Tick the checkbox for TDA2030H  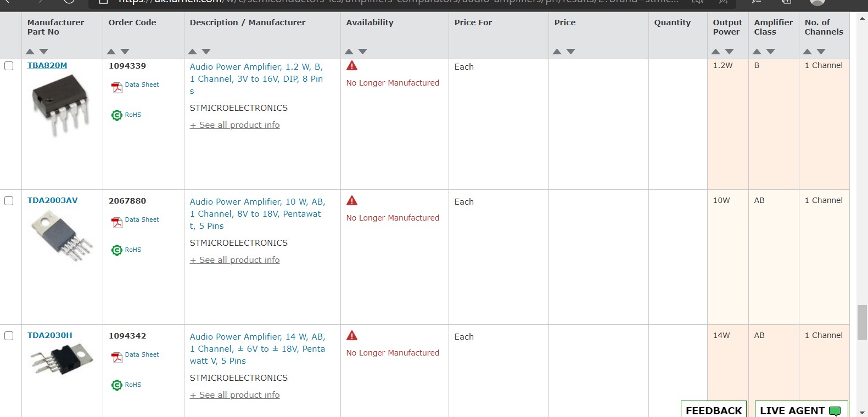(x=9, y=336)
